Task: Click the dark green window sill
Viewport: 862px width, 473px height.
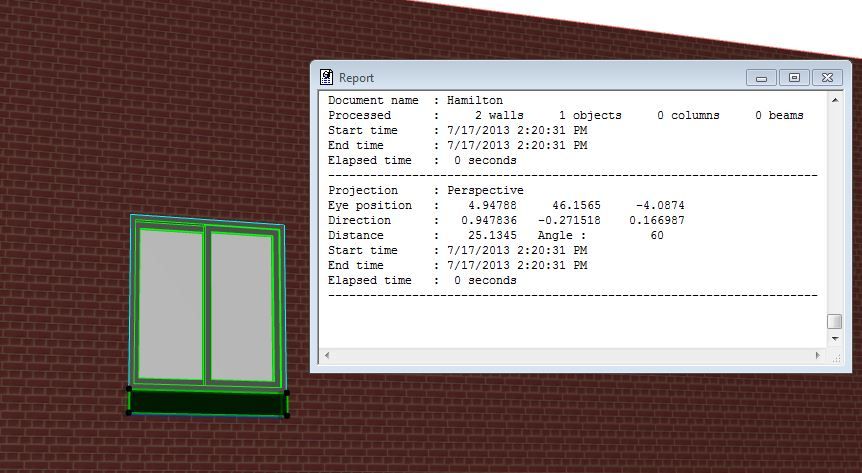Action: click(x=208, y=403)
